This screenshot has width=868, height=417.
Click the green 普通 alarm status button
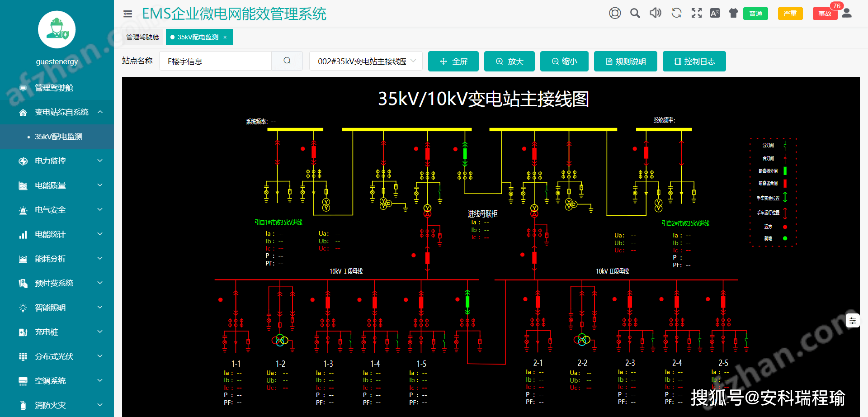[x=755, y=14]
